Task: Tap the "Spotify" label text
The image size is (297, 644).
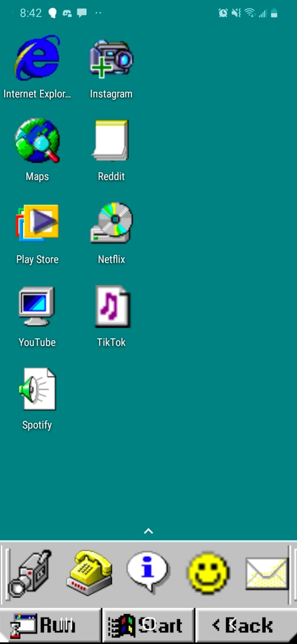Action: point(37,425)
